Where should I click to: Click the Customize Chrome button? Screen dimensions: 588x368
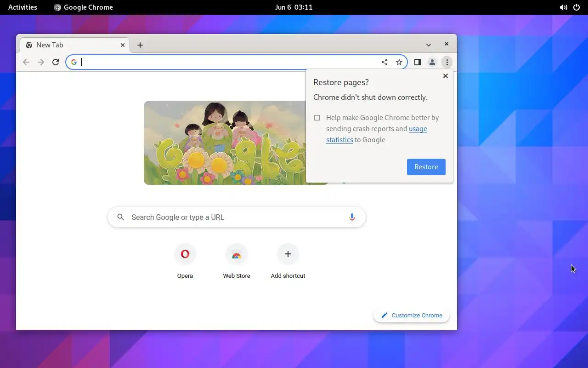click(x=412, y=315)
